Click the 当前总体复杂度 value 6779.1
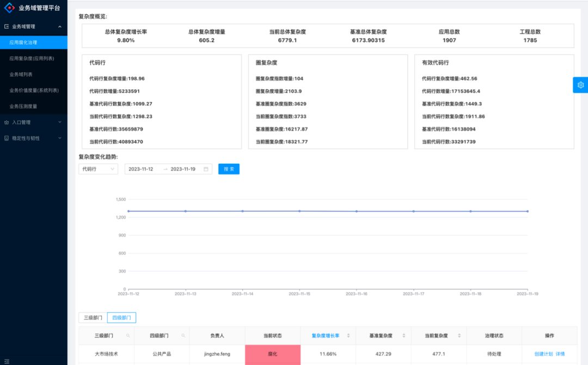Screen dimensions: 588x365 (287, 40)
